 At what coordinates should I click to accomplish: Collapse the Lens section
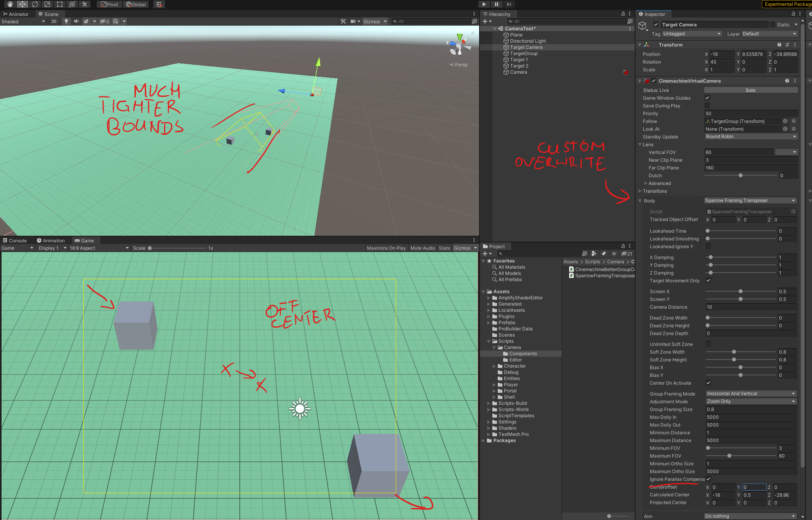[x=640, y=145]
